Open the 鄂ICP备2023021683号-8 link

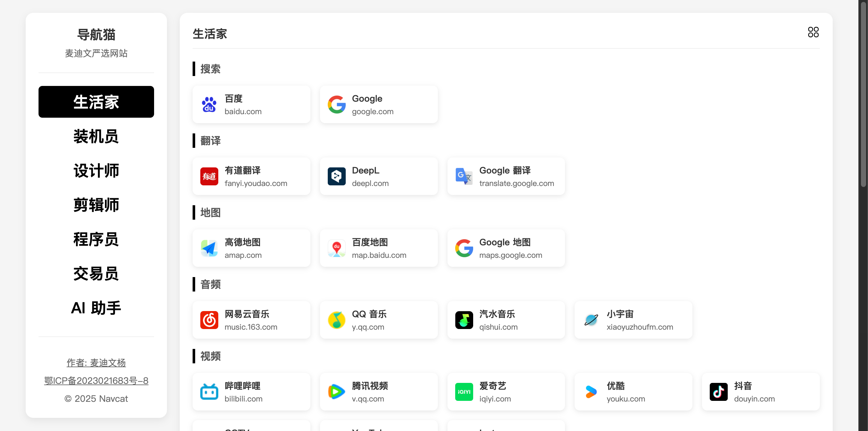96,380
